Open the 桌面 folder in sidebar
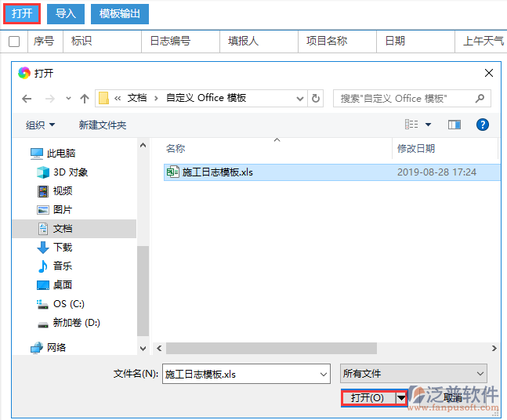The image size is (507, 420). coord(55,285)
